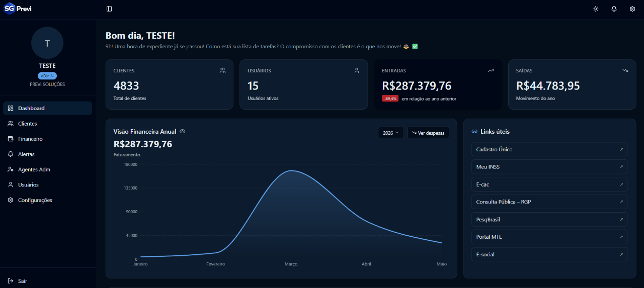Click the Janeiro label on chart axis
The width and height of the screenshot is (644, 288).
click(x=140, y=264)
